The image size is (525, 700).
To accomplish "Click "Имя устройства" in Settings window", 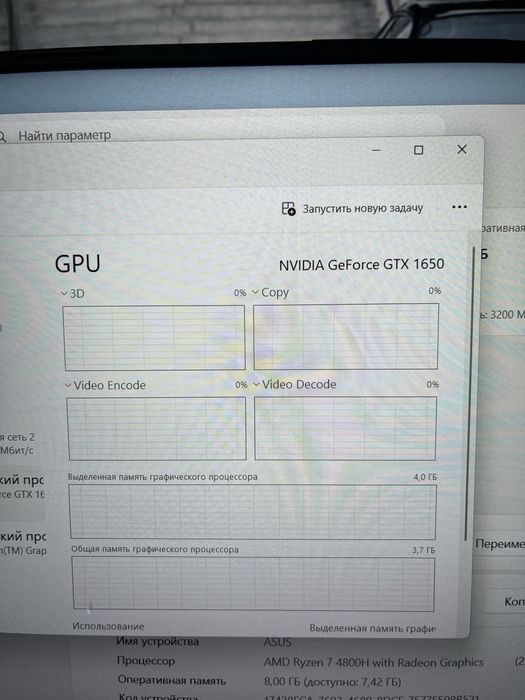I will 158,642.
